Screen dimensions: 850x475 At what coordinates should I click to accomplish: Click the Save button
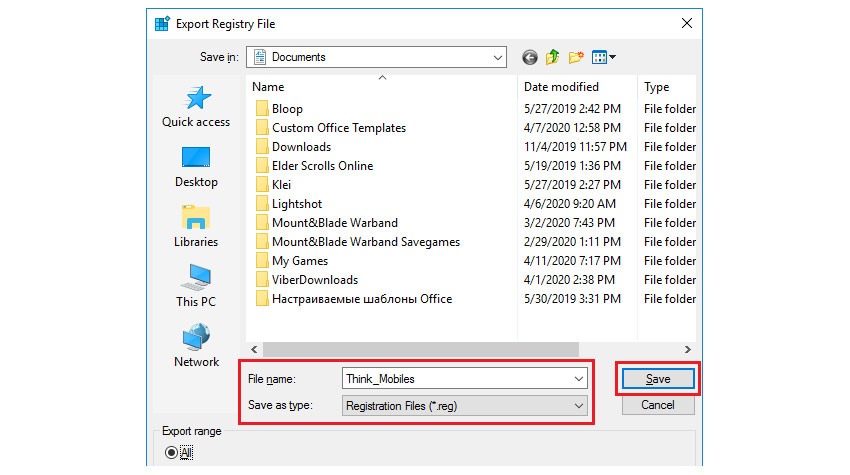pyautogui.click(x=658, y=378)
